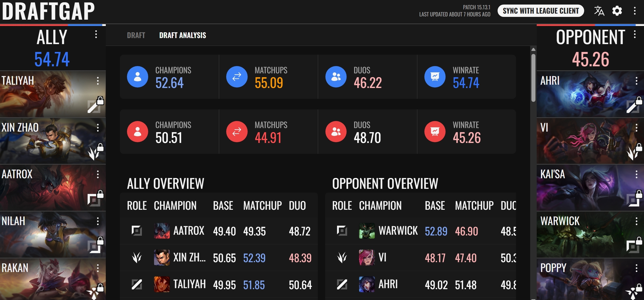Viewport: 644px width, 300px height.
Task: Open Ahri card options menu
Action: click(636, 81)
